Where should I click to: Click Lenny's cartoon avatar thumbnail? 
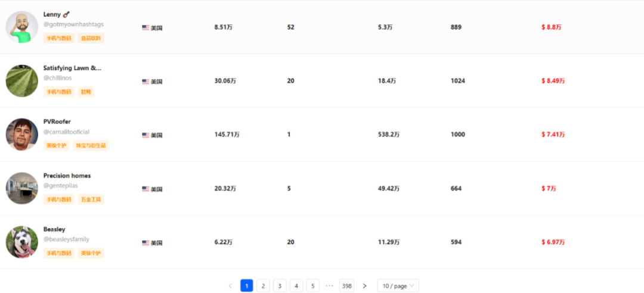pyautogui.click(x=22, y=27)
